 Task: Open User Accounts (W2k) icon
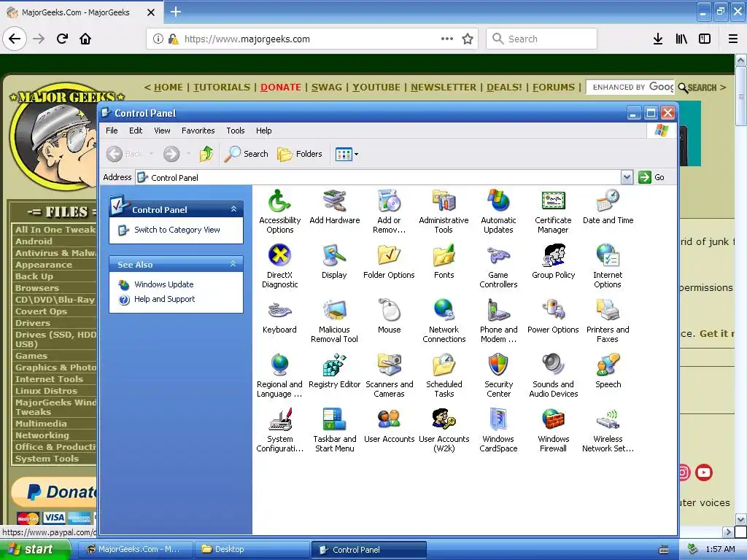444,430
